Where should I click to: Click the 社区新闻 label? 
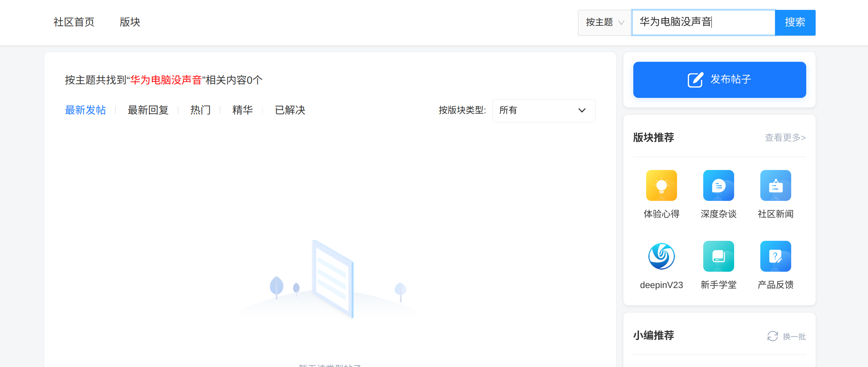tap(775, 214)
